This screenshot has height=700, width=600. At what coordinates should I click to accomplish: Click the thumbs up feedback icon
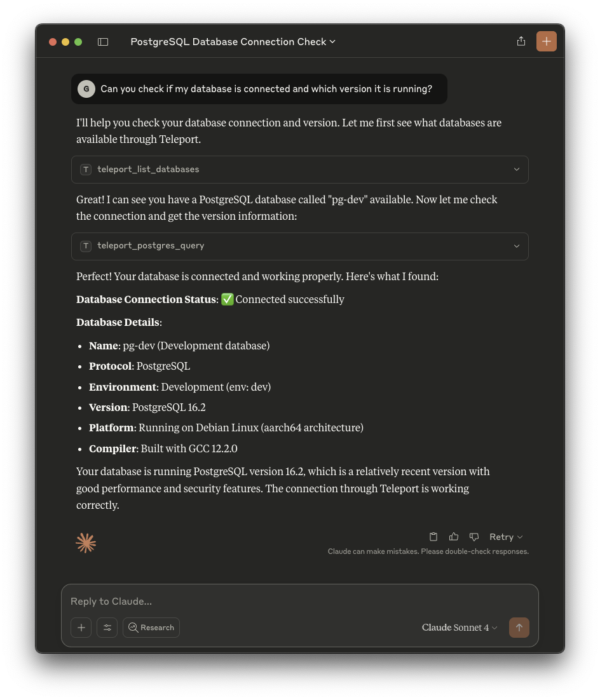click(x=454, y=537)
